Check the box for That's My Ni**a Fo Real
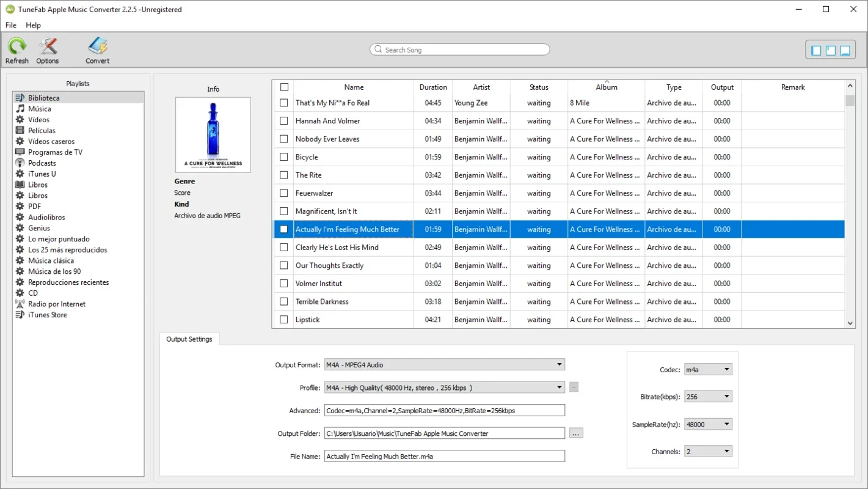868x489 pixels. [x=283, y=103]
